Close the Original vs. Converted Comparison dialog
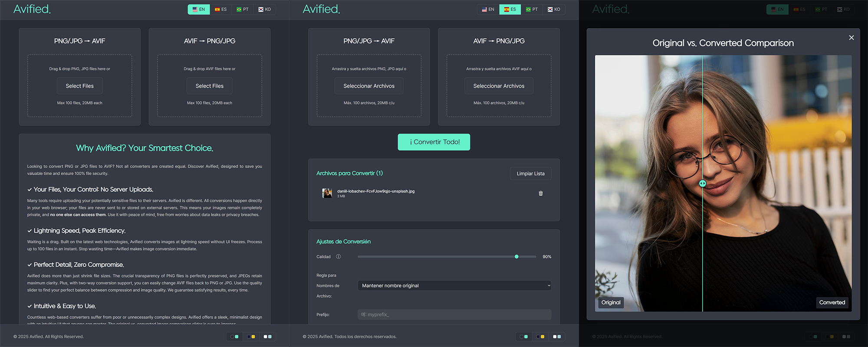868x347 pixels. point(852,38)
